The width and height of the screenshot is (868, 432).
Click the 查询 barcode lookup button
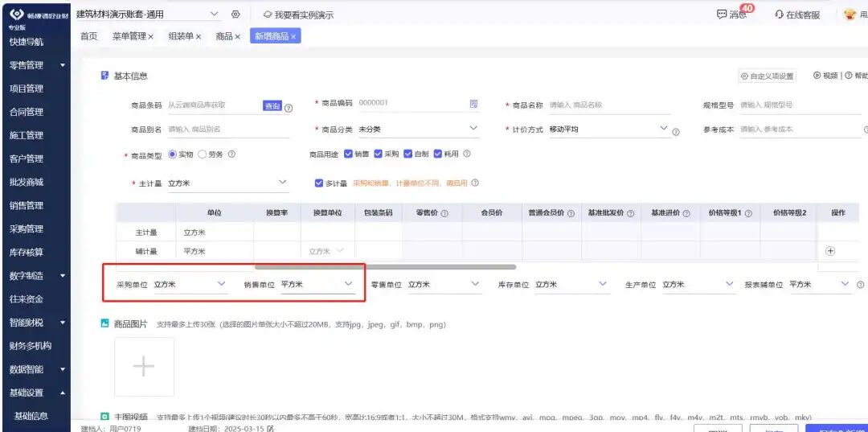point(272,105)
